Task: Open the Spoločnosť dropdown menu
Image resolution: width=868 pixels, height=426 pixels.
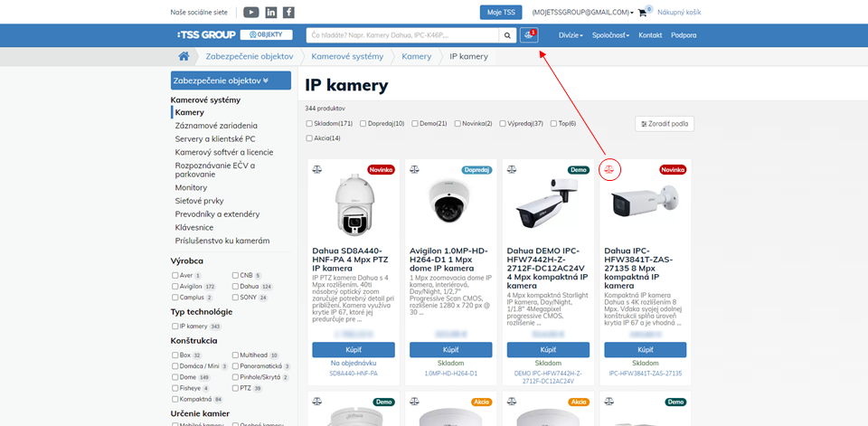Action: (612, 35)
